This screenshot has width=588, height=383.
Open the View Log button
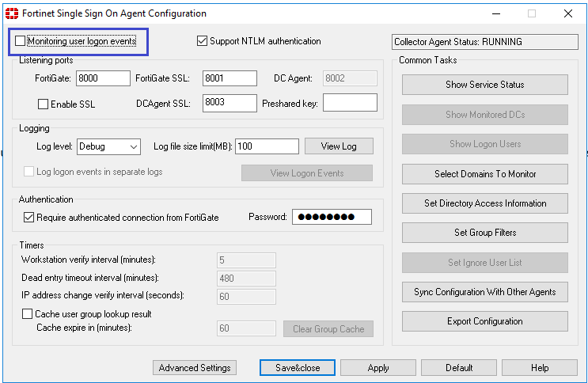[339, 146]
